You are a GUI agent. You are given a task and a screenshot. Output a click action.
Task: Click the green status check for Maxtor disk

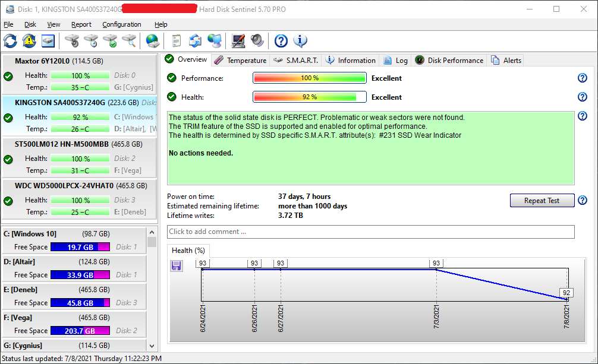click(x=8, y=76)
